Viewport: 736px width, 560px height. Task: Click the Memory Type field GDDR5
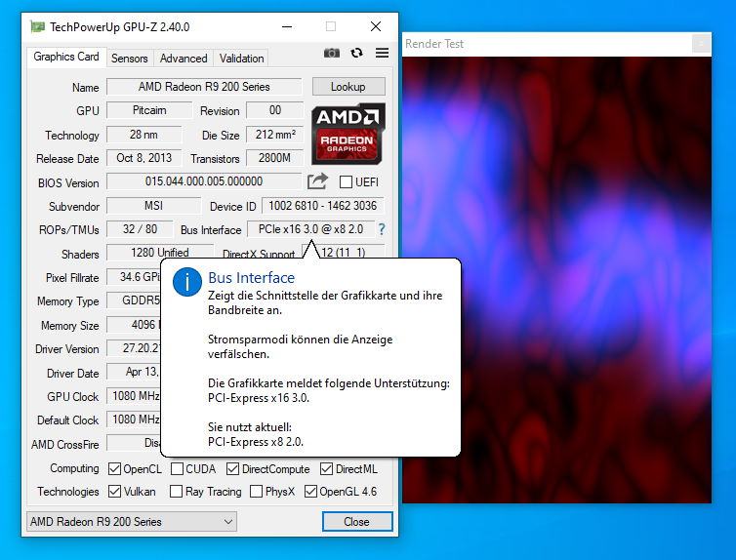pos(134,300)
